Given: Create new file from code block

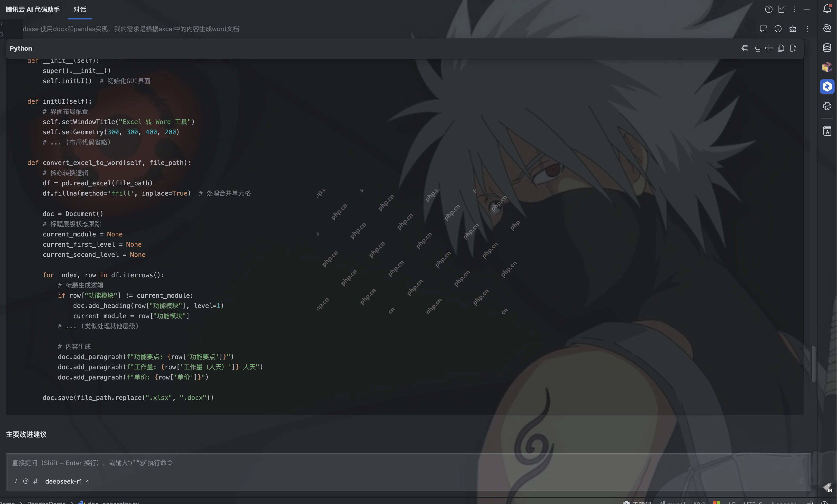Looking at the screenshot, I should pos(793,48).
